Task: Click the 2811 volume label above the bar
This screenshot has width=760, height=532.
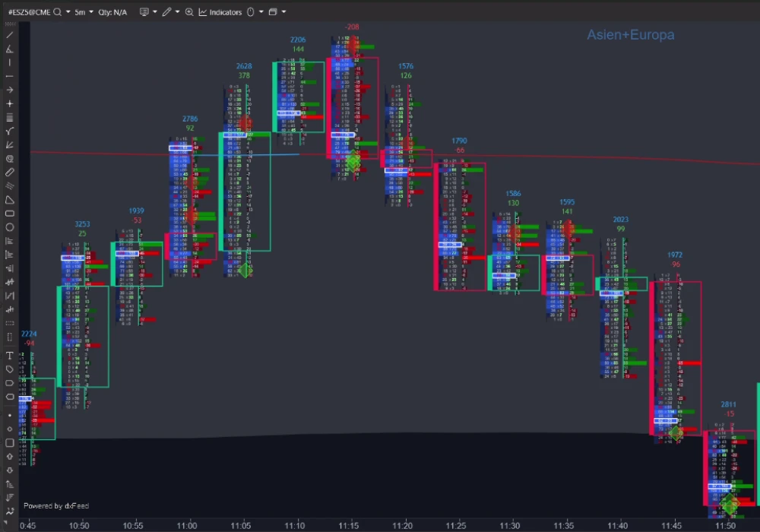Action: click(x=729, y=404)
